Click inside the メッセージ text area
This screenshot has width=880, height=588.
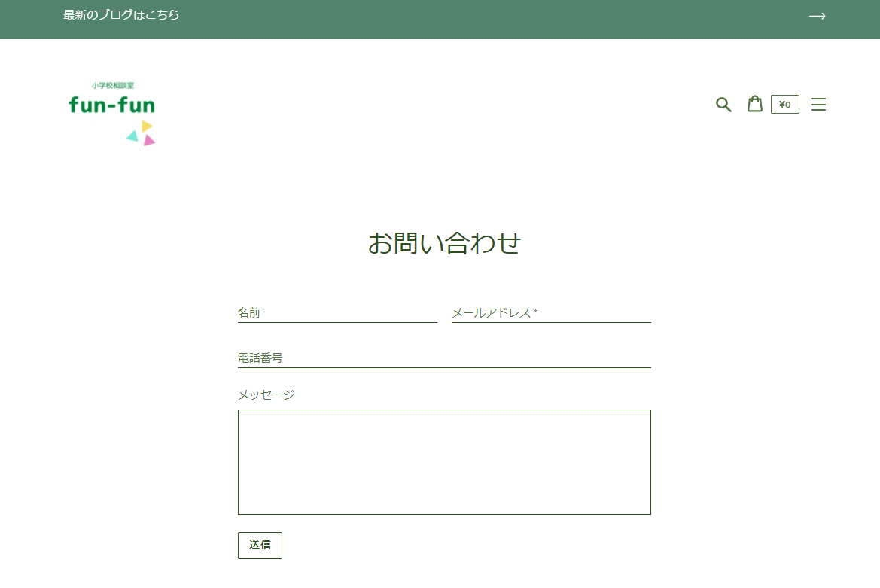click(x=444, y=462)
